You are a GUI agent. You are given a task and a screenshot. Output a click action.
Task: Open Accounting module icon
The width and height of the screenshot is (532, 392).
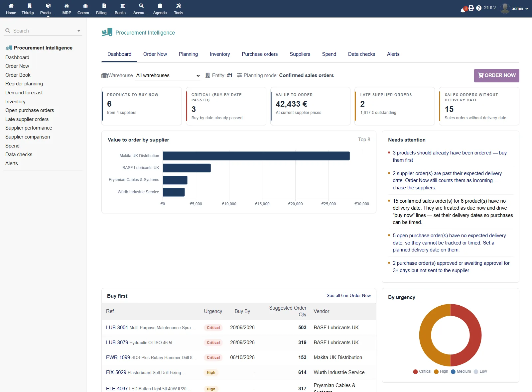141,6
